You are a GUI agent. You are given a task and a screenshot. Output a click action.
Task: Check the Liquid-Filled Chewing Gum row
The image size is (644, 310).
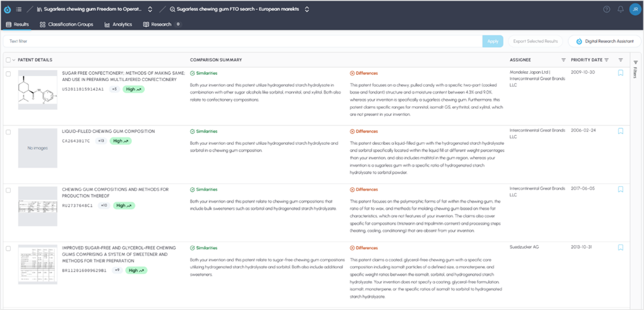pos(8,132)
